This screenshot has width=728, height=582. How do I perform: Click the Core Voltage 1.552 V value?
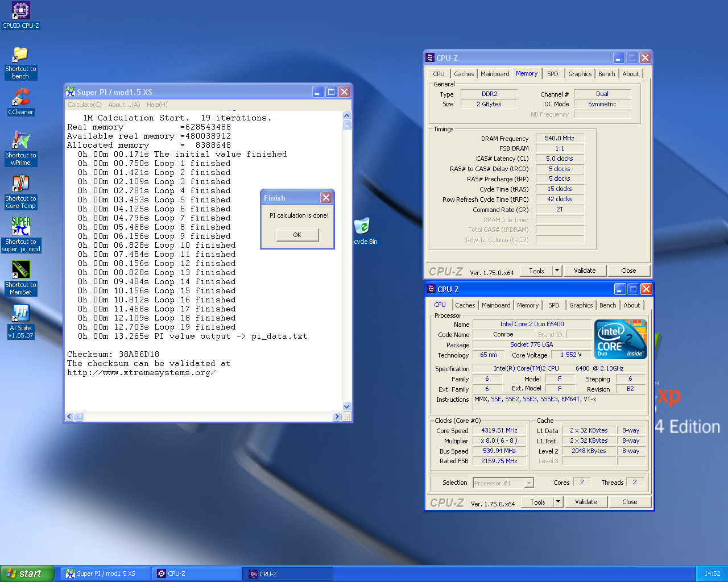point(571,355)
